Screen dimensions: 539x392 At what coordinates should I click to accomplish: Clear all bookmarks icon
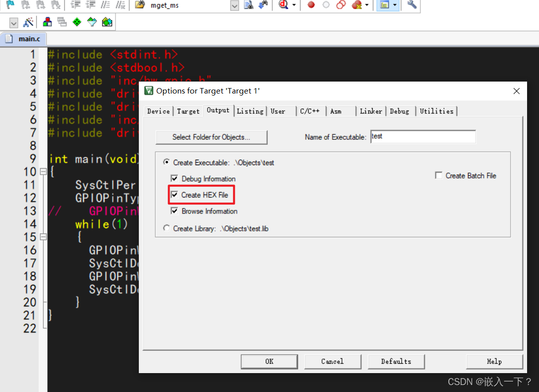click(x=56, y=5)
